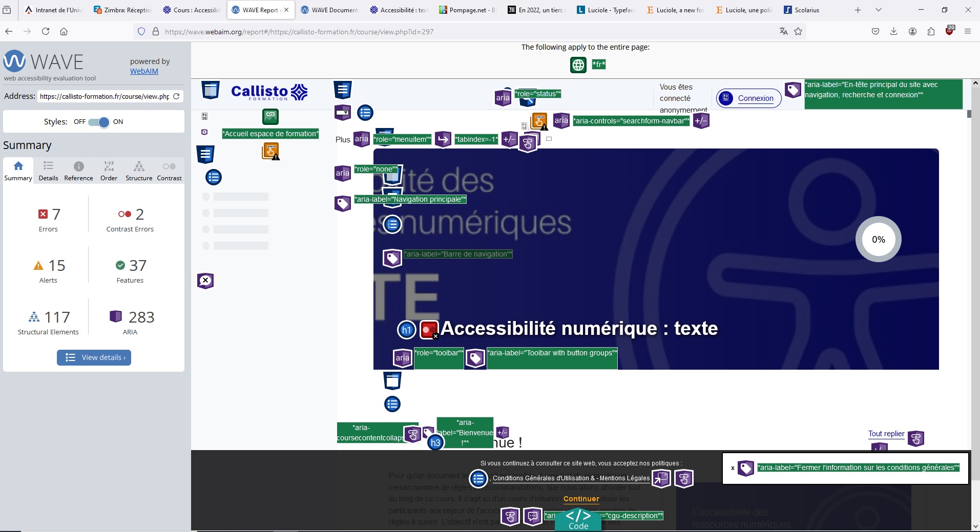This screenshot has width=980, height=532.
Task: Toggle the tracking protection shield icon
Action: 140,31
